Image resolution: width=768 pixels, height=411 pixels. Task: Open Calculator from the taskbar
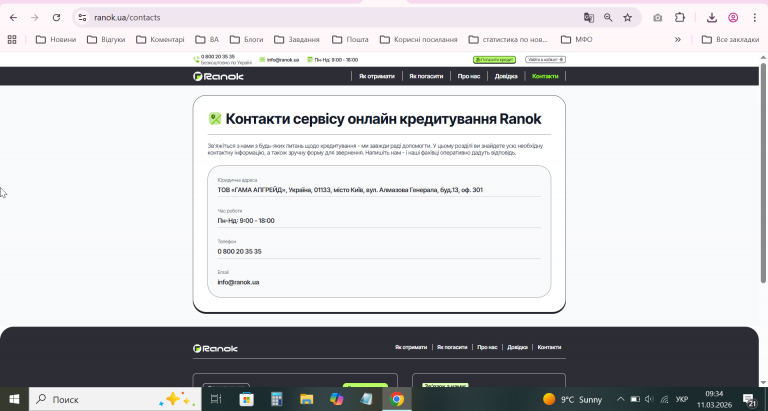[277, 399]
